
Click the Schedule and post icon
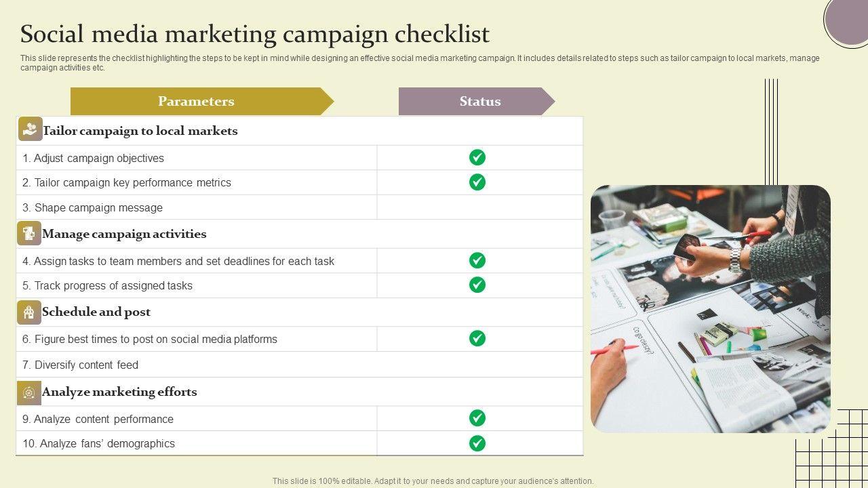pyautogui.click(x=29, y=312)
